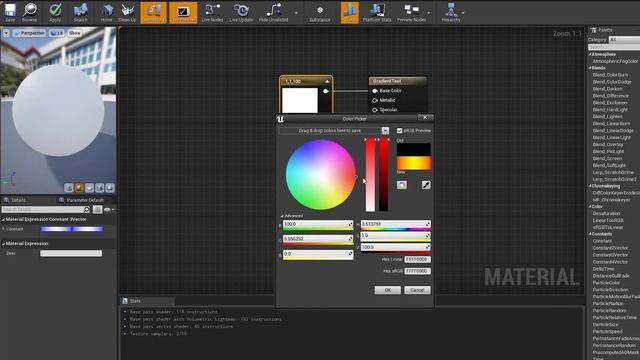This screenshot has width=640, height=360.
Task: Click the Preview Nodes toolbar icon
Action: click(x=411, y=12)
